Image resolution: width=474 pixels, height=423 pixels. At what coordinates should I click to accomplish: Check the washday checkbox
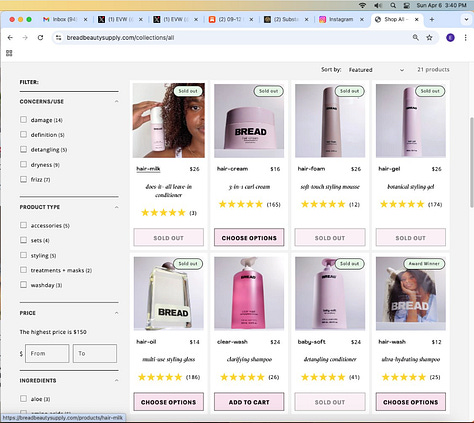23,285
